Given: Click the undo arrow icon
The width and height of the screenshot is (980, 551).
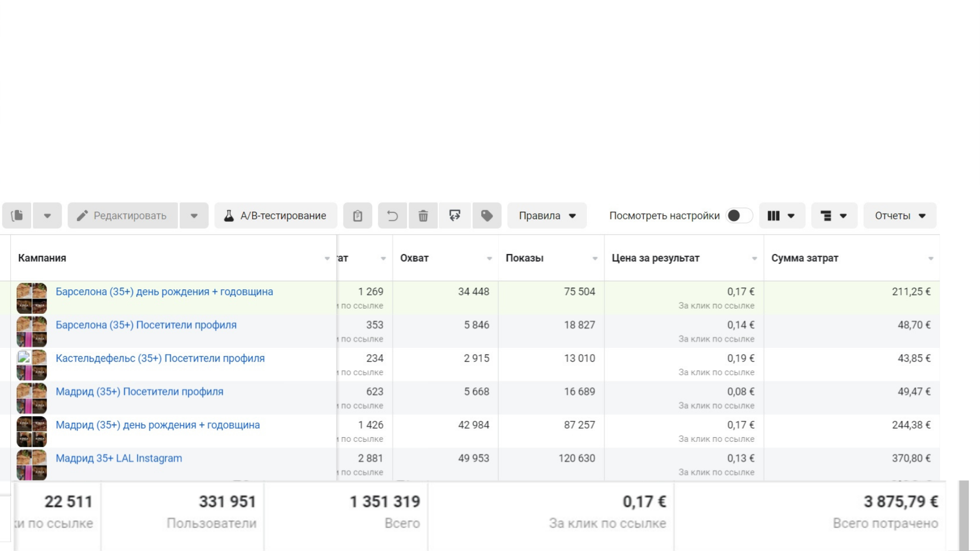Looking at the screenshot, I should (x=392, y=216).
